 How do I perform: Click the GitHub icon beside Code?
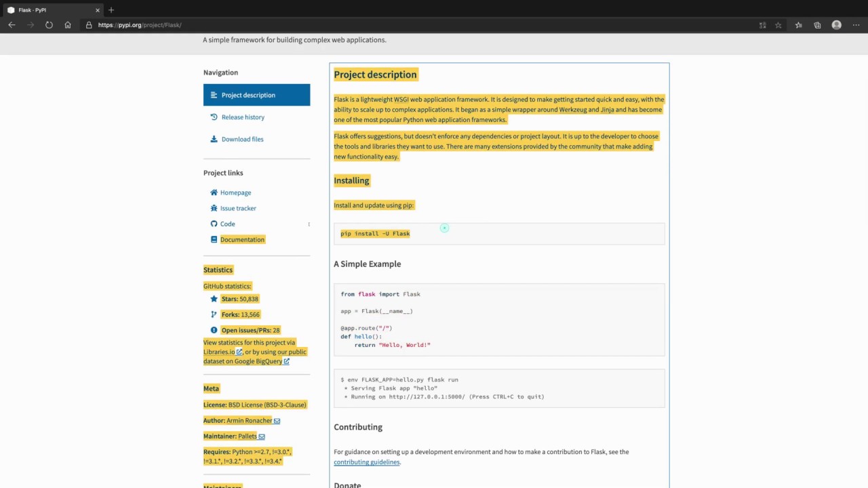[214, 224]
